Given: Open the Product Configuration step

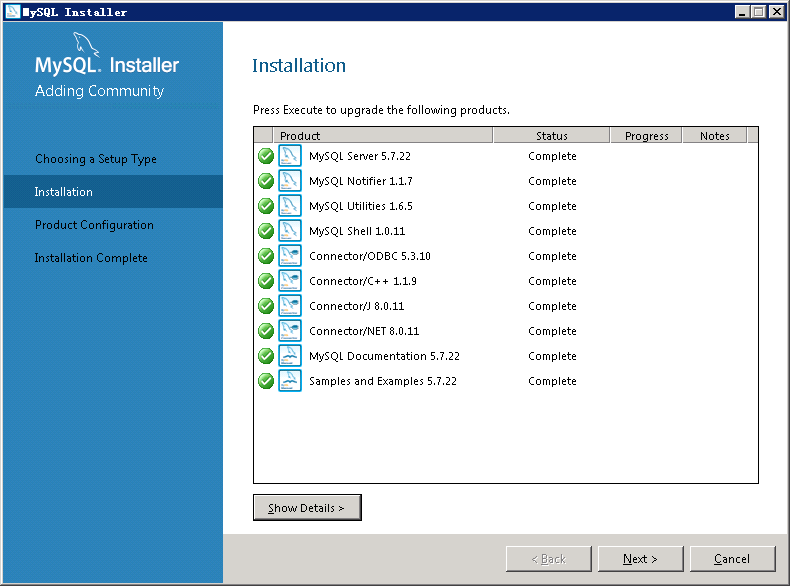Looking at the screenshot, I should click(x=94, y=225).
